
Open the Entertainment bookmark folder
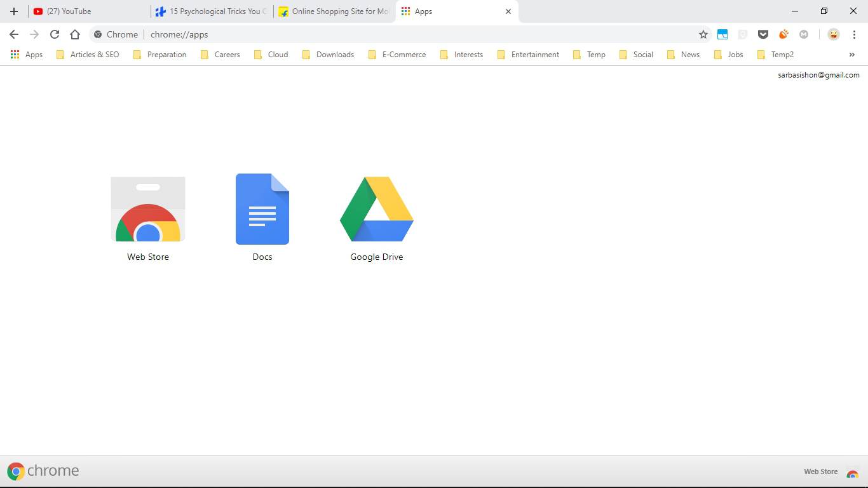(528, 55)
